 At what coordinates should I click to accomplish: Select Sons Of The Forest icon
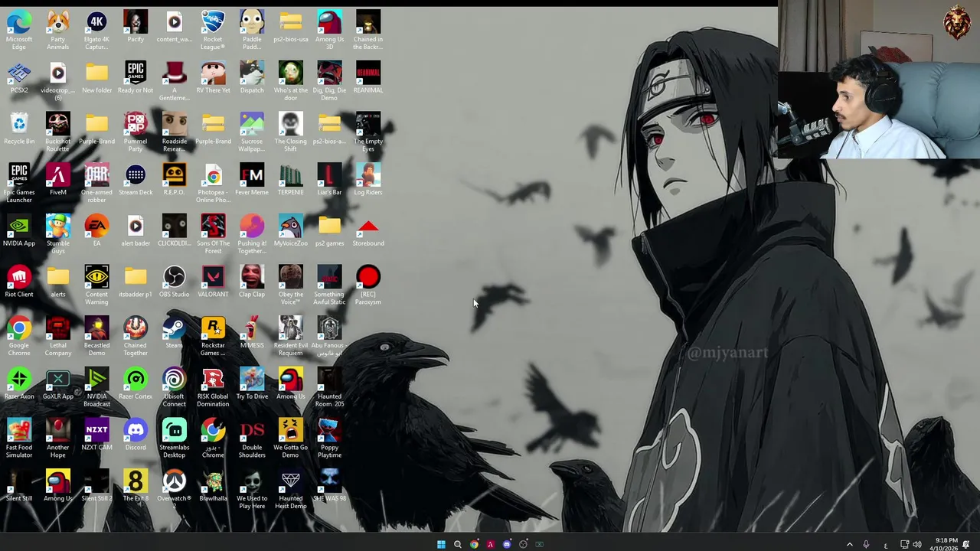[x=213, y=234]
